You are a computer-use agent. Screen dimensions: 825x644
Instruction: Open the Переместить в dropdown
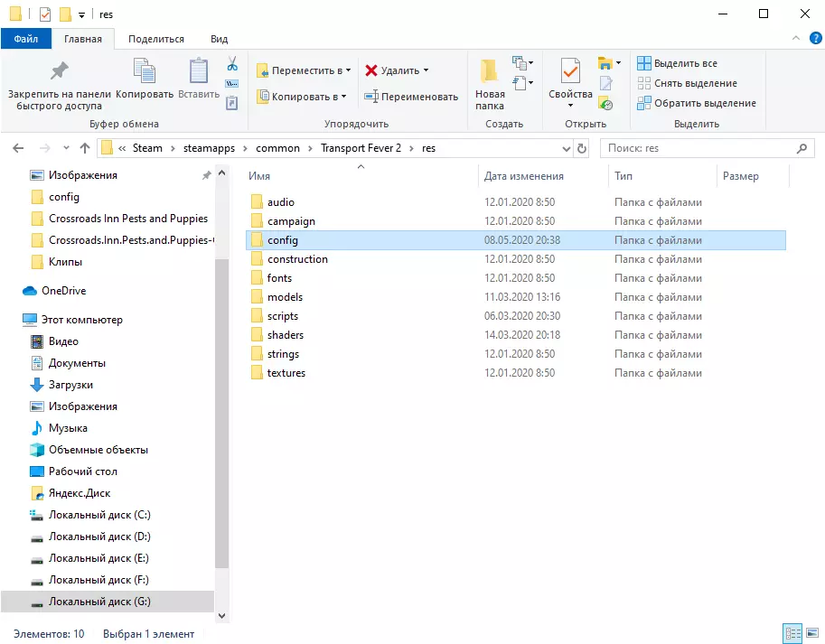pos(304,70)
